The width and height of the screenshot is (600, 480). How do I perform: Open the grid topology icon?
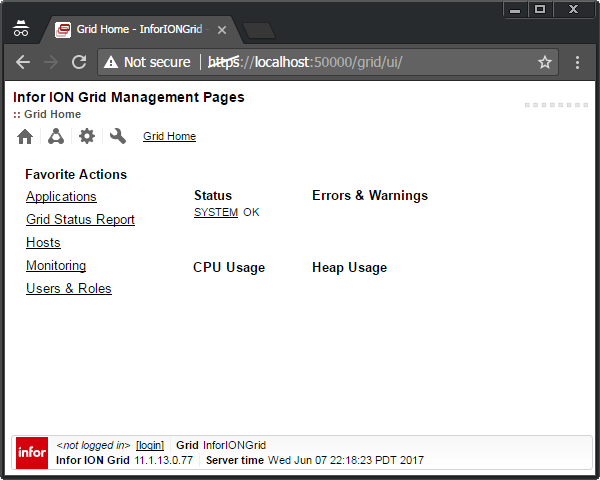click(56, 137)
